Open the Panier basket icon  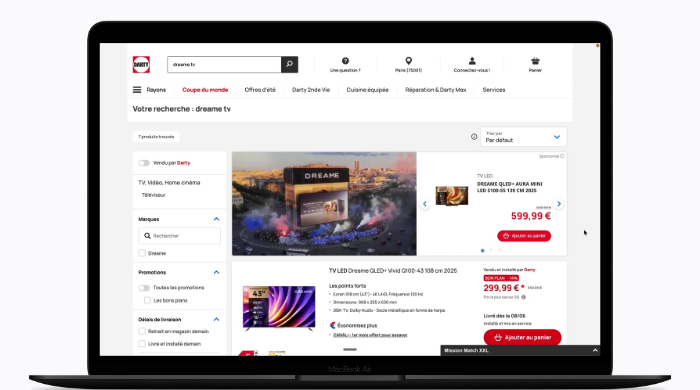535,61
